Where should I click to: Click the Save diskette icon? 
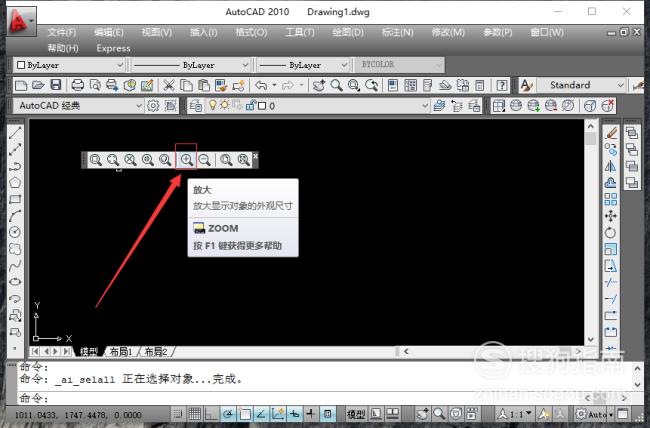pos(56,85)
